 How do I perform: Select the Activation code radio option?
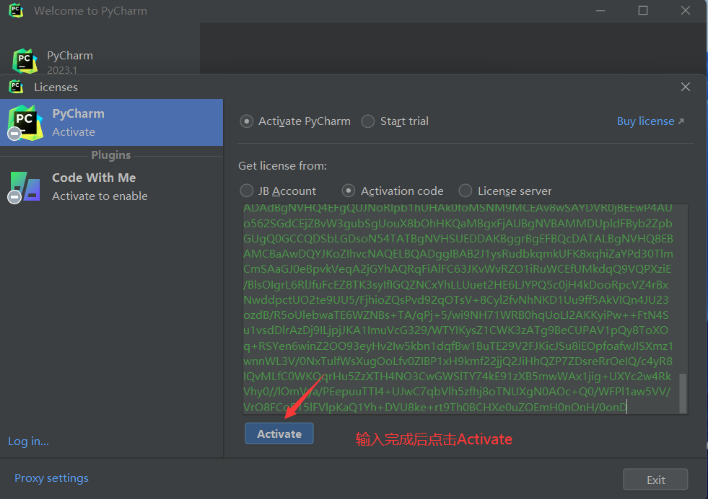point(392,191)
